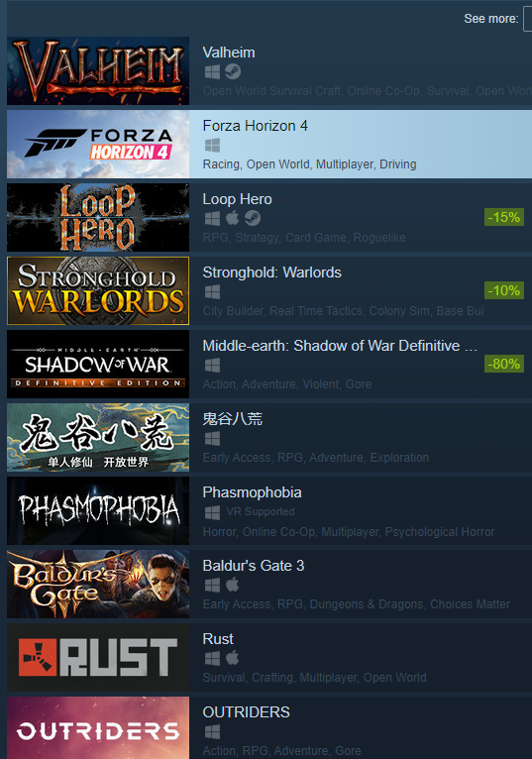Open the Baldur's Gate 3 capsule image
The height and width of the screenshot is (759, 532).
tap(98, 584)
